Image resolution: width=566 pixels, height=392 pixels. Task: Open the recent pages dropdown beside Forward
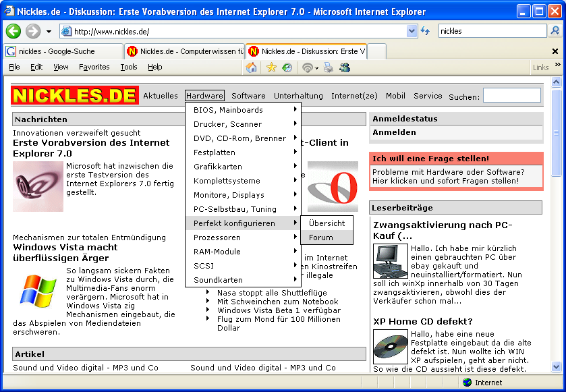click(49, 32)
